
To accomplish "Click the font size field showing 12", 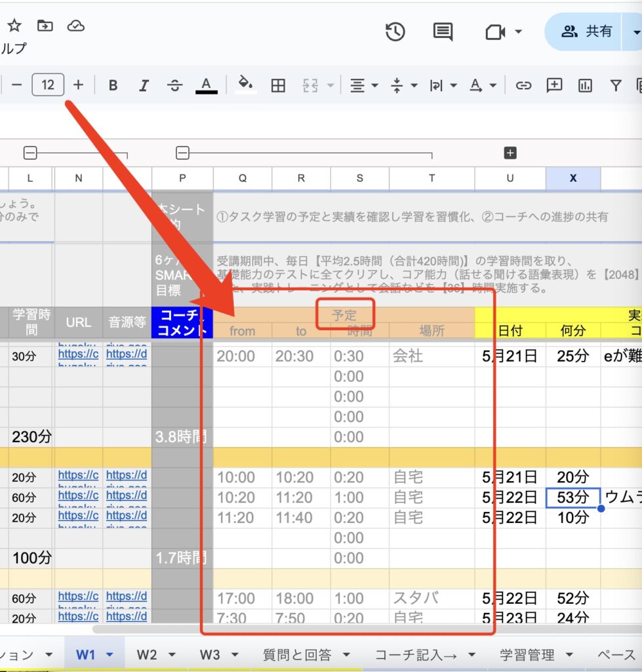I will pos(48,85).
